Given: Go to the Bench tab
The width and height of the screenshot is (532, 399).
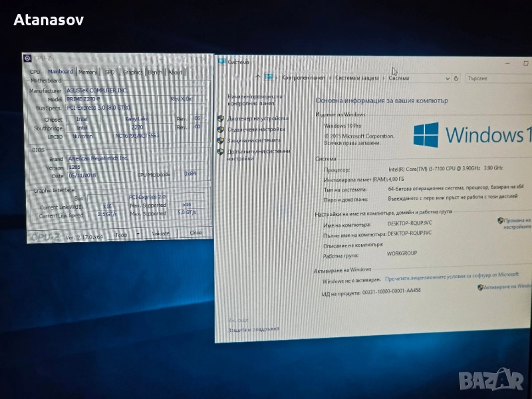Looking at the screenshot, I should point(154,72).
